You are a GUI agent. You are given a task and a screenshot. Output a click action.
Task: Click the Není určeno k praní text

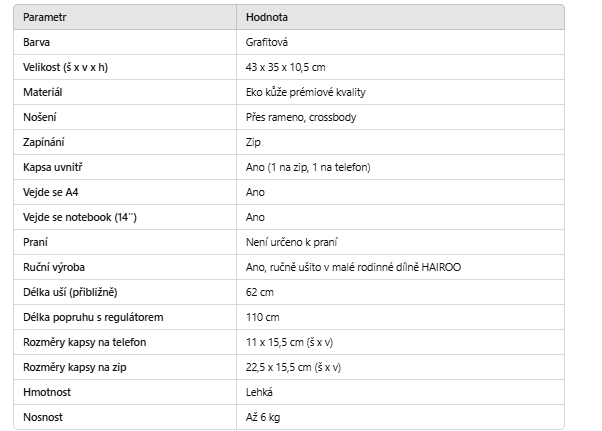[292, 242]
